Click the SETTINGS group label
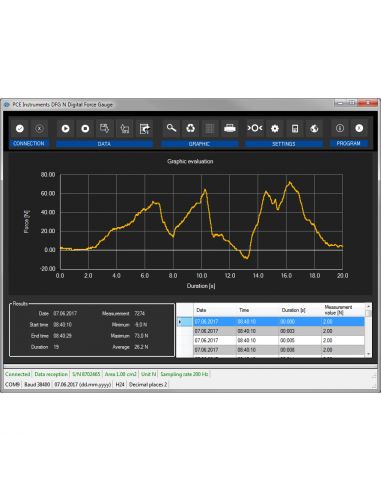 pyautogui.click(x=284, y=144)
